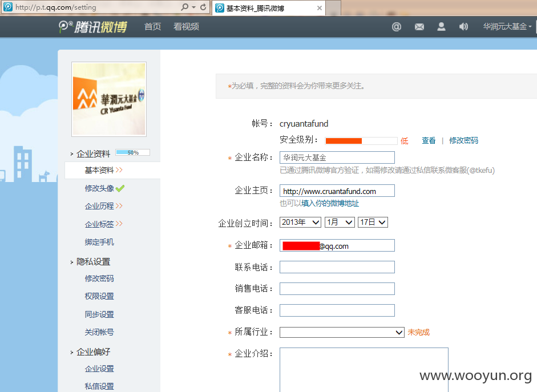This screenshot has height=392, width=537.
Task: Click the 联系电话 input field
Action: click(337, 267)
